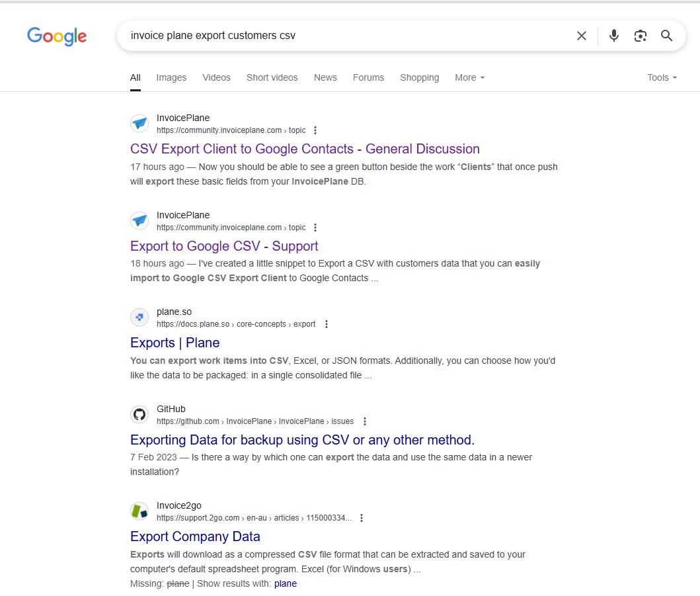Click the GitHub favicon
Screen dimensions: 700x596
click(139, 414)
